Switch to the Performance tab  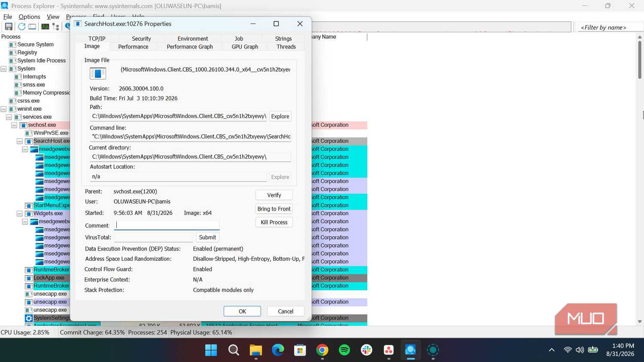tap(133, 47)
